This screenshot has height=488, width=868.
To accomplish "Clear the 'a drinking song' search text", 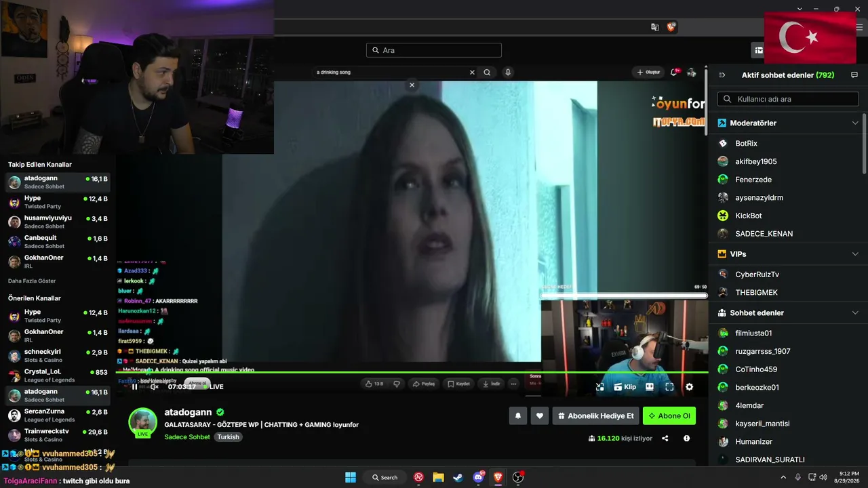I will pos(472,73).
